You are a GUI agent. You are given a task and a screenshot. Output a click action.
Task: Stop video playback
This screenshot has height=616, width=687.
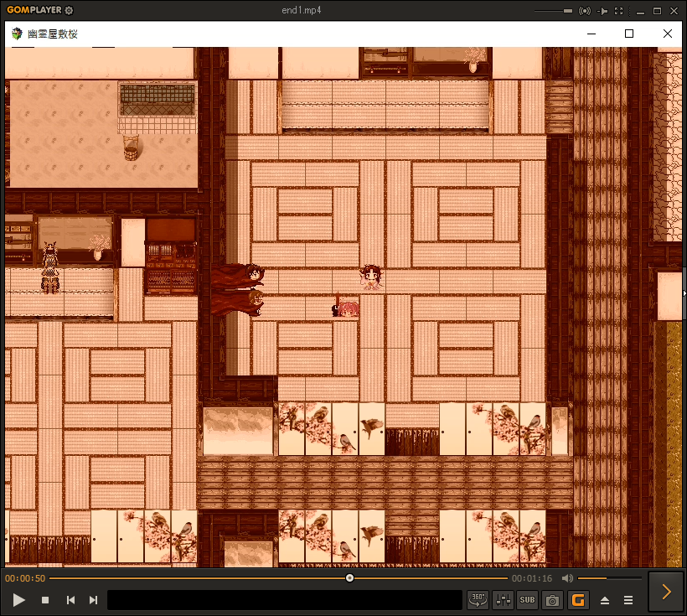[x=45, y=600]
